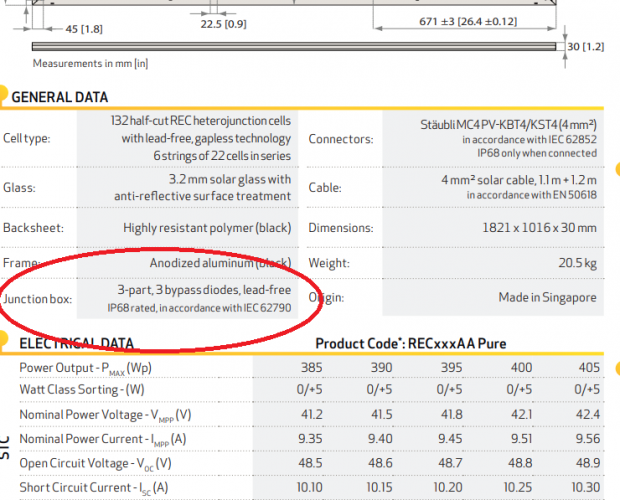Click the 'Connectors:' row label
This screenshot has width=620, height=500.
click(x=340, y=140)
